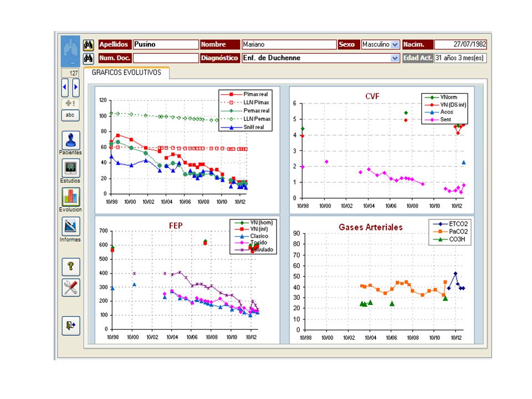Click the binoculars search icon beside Apellidos
The width and height of the screenshot is (532, 399).
[88, 44]
